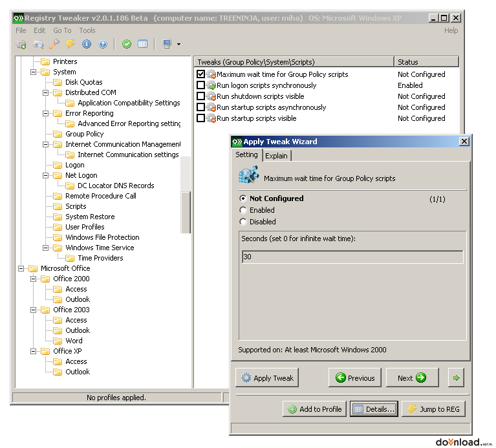Uncheck Maximum wait time for Group Policy scripts
Viewport: 496px width, 448px height.
point(200,74)
